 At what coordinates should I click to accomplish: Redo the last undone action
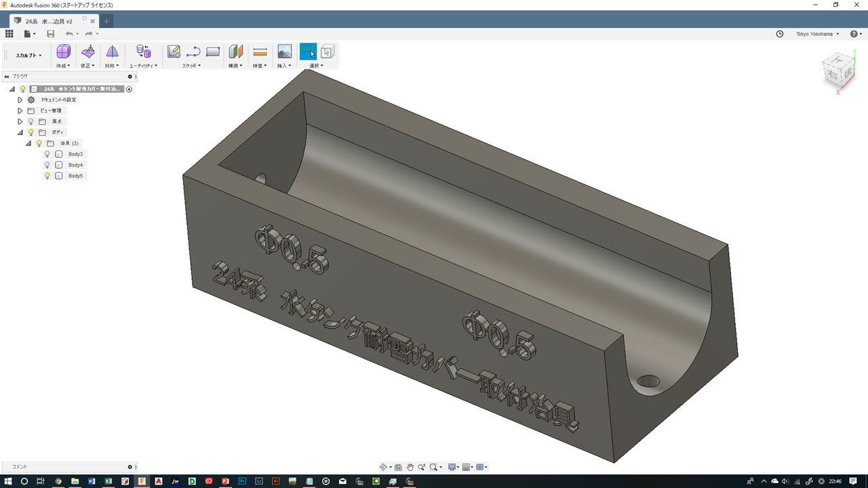(x=89, y=34)
